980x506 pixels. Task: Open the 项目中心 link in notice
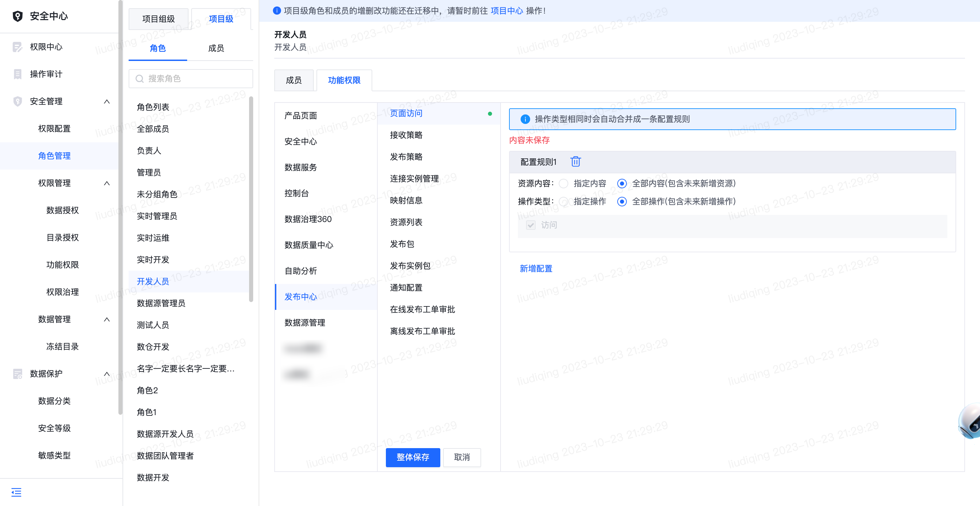[x=507, y=11]
